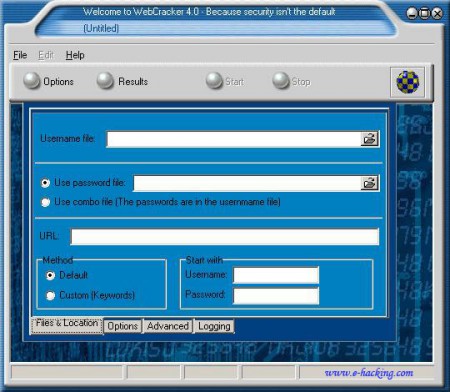This screenshot has height=392, width=450.
Task: Click the checkered globe logo icon
Action: 408,82
